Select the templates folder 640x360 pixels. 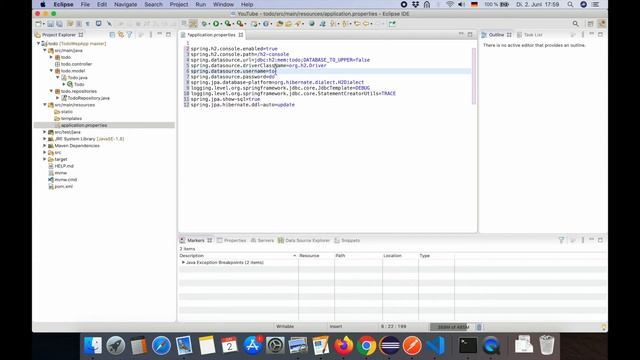tap(71, 118)
